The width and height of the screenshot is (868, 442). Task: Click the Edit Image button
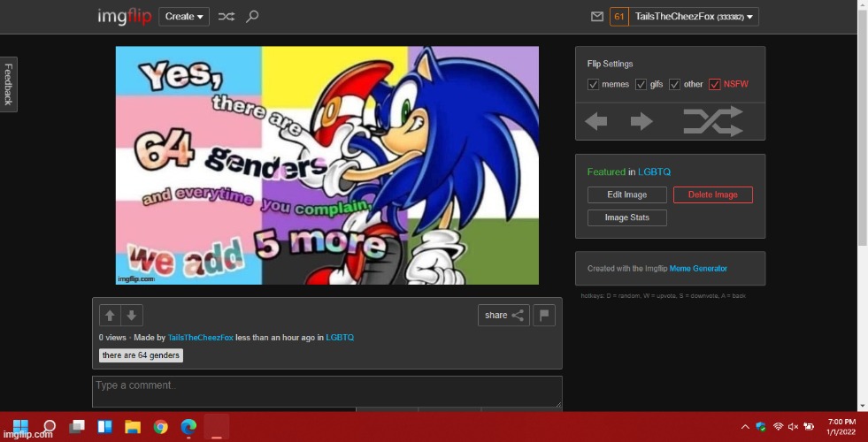(x=627, y=194)
